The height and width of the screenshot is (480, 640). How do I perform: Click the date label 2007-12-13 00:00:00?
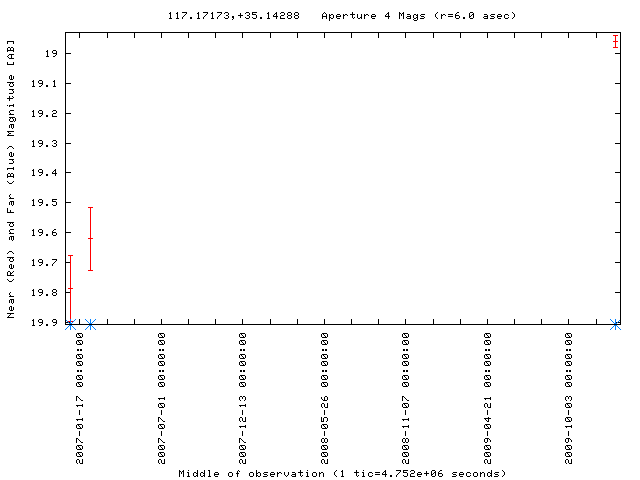[x=242, y=398]
